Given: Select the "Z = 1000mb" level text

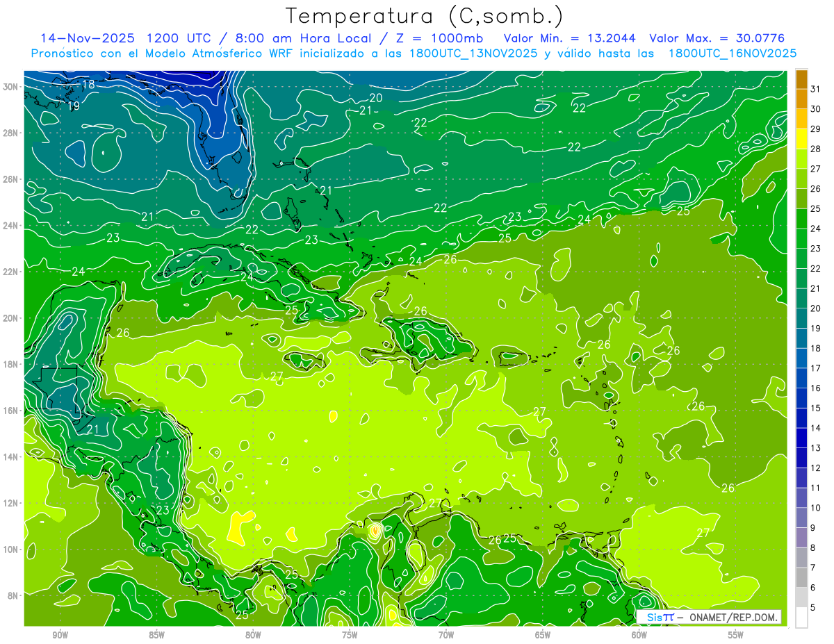Looking at the screenshot, I should pos(439,38).
